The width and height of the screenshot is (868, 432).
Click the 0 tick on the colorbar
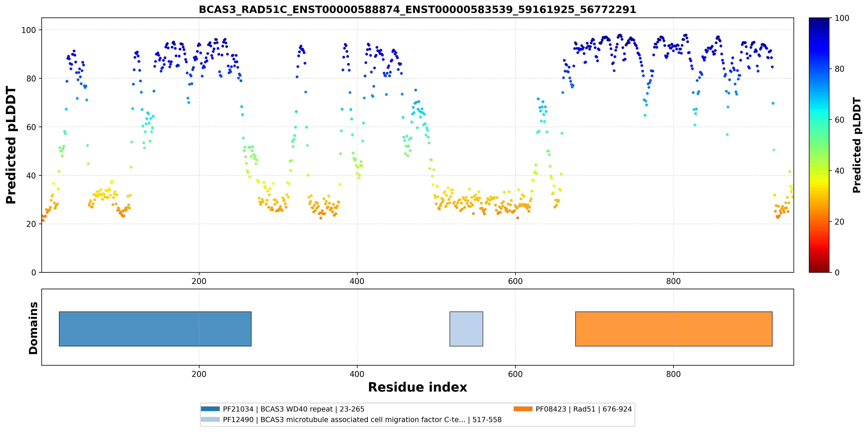pyautogui.click(x=837, y=272)
